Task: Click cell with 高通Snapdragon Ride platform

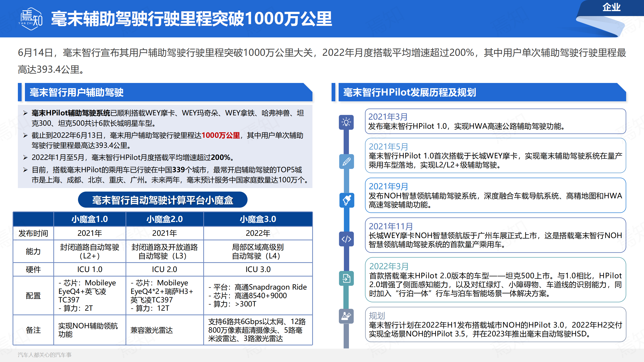Action: (x=258, y=296)
